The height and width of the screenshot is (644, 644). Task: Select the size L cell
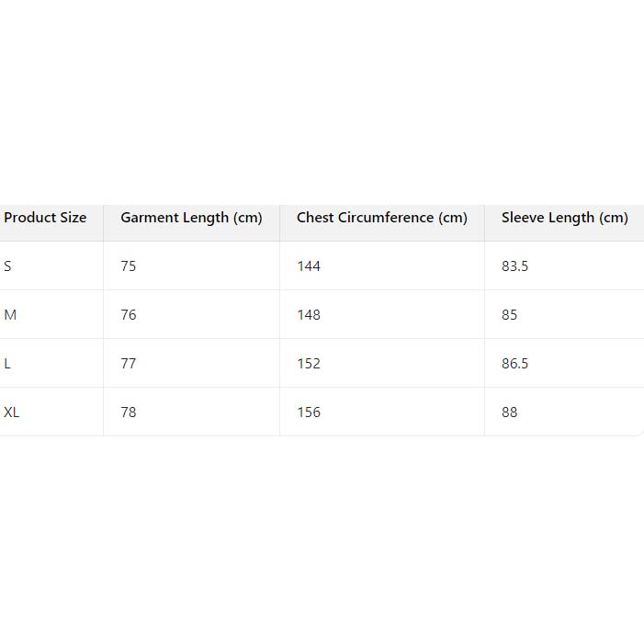point(7,364)
